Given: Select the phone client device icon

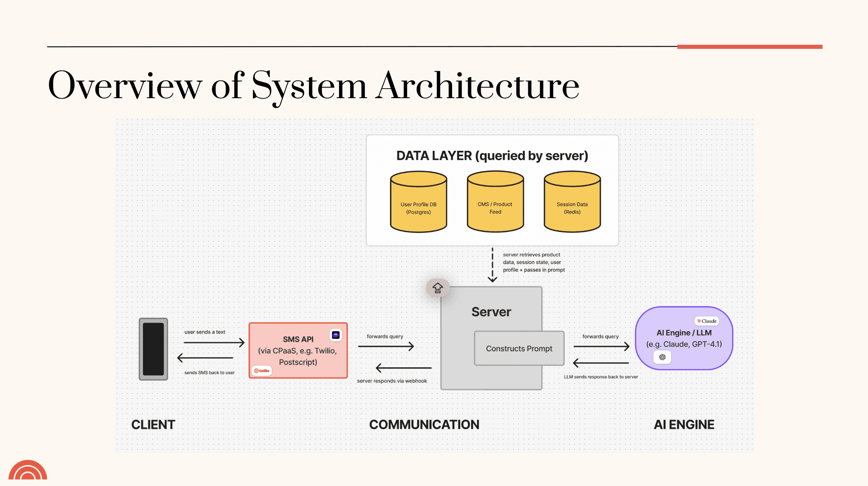Looking at the screenshot, I should pos(153,349).
